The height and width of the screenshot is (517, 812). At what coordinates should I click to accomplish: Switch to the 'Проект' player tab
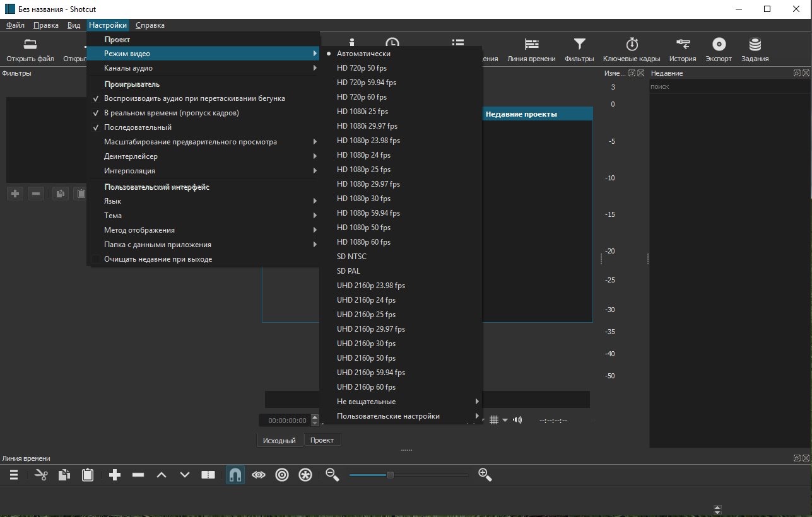tap(322, 440)
